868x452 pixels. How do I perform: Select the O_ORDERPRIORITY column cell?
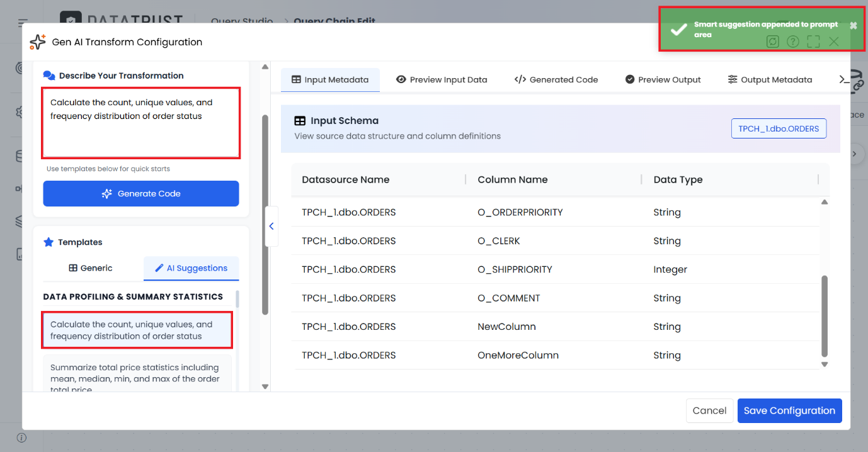pos(520,212)
